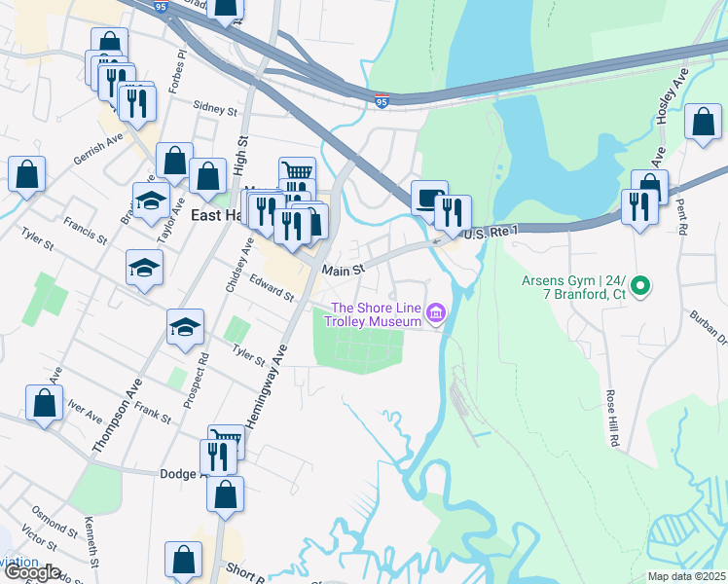The width and height of the screenshot is (728, 584).
Task: Open The Shore Line Trolley Museum marker
Action: pyautogui.click(x=436, y=312)
